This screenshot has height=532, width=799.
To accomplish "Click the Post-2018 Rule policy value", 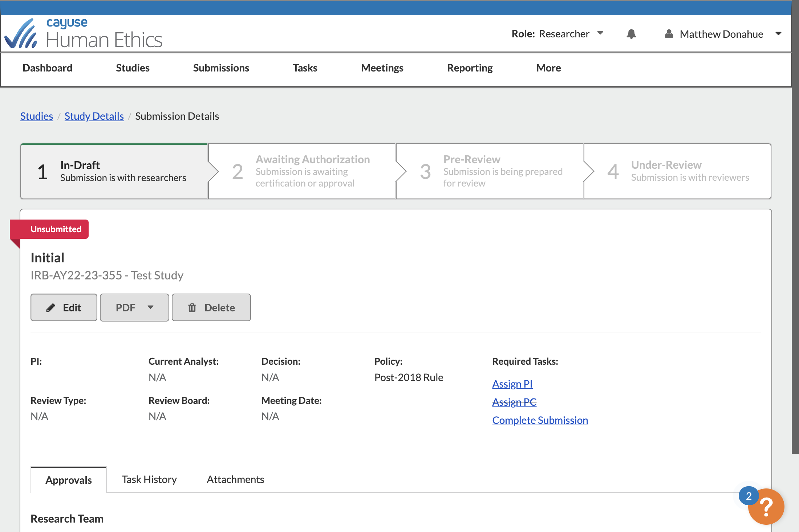I will [409, 377].
